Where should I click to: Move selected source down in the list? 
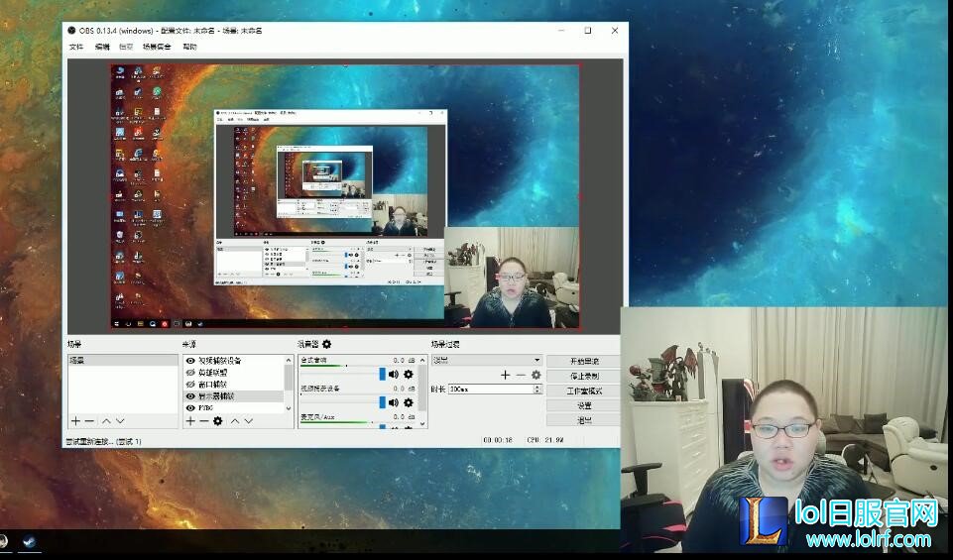coord(249,421)
